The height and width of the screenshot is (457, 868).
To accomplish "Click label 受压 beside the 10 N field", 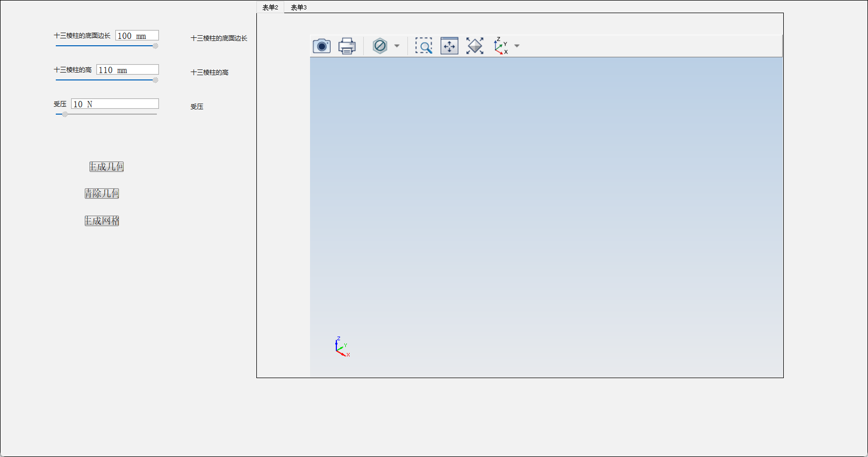I will (60, 104).
